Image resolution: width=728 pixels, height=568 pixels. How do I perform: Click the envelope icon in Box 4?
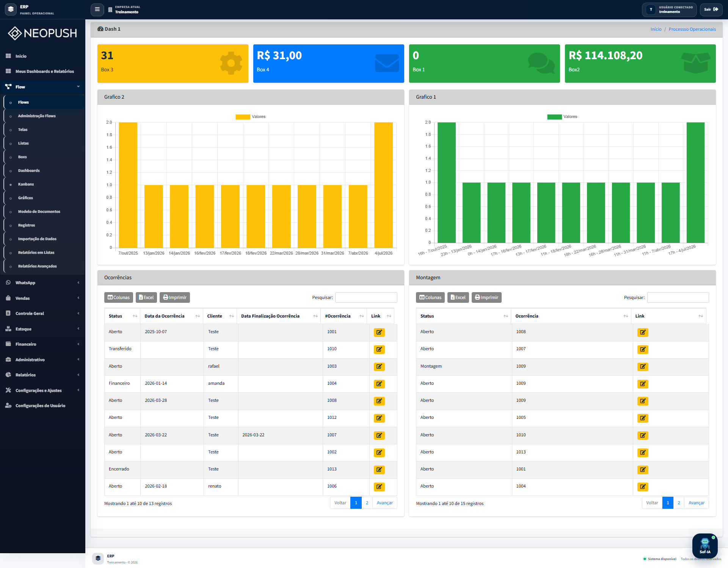click(x=387, y=63)
